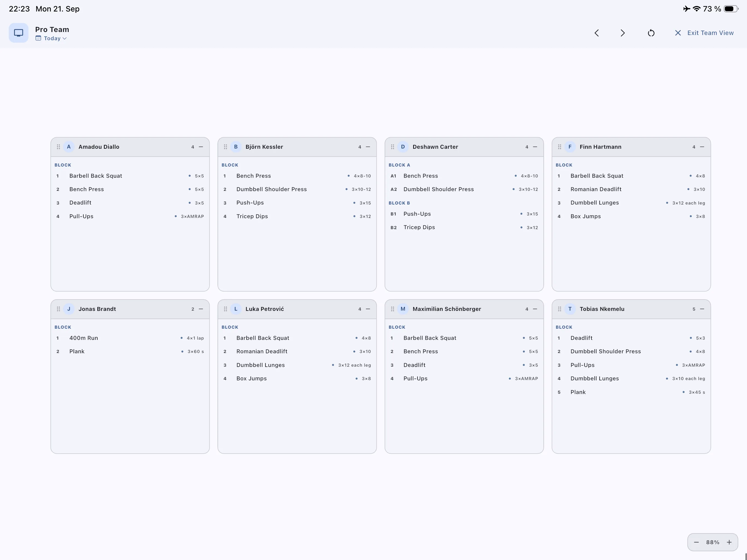The height and width of the screenshot is (560, 747).
Task: Collapse Deshawn Carter card
Action: click(x=535, y=147)
